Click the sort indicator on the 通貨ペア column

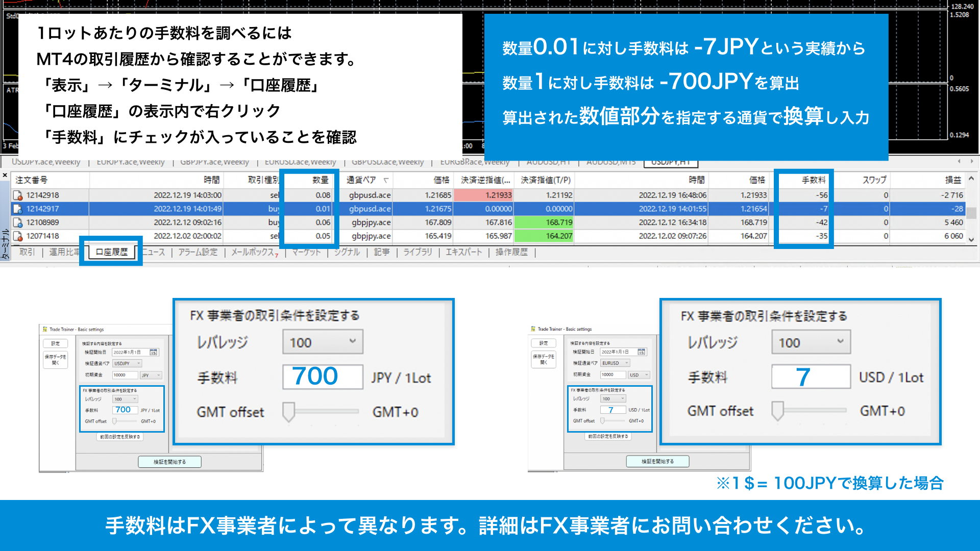386,180
